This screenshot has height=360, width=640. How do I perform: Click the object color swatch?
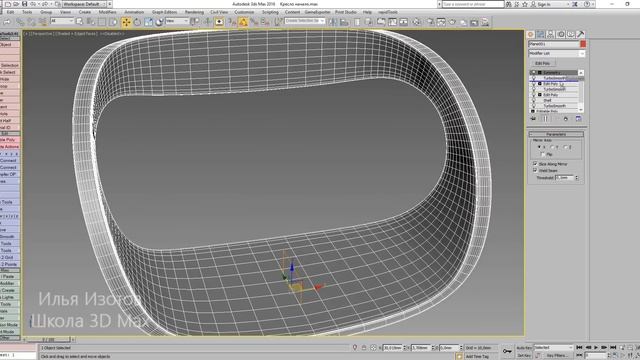pos(583,44)
